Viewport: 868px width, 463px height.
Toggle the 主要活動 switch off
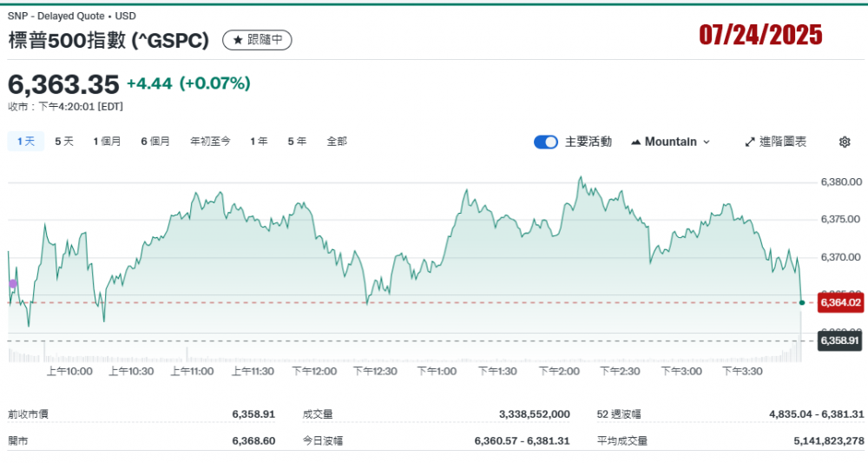click(x=546, y=142)
